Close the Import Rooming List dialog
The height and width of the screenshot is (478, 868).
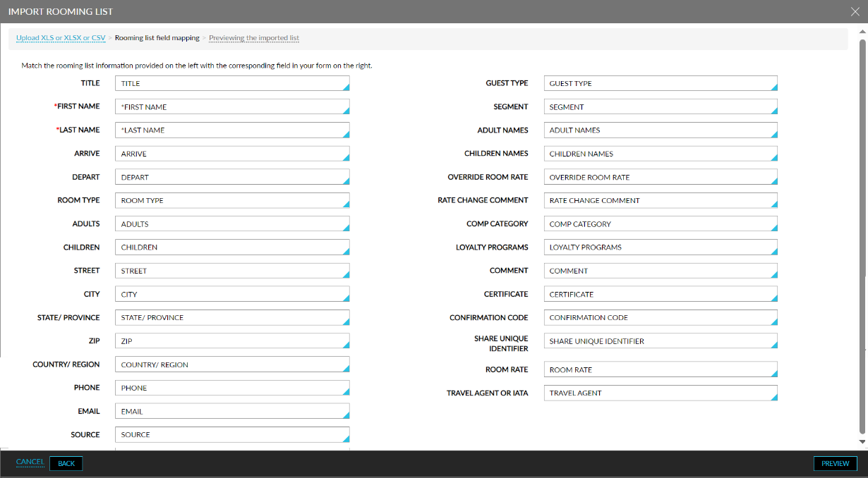tap(855, 11)
